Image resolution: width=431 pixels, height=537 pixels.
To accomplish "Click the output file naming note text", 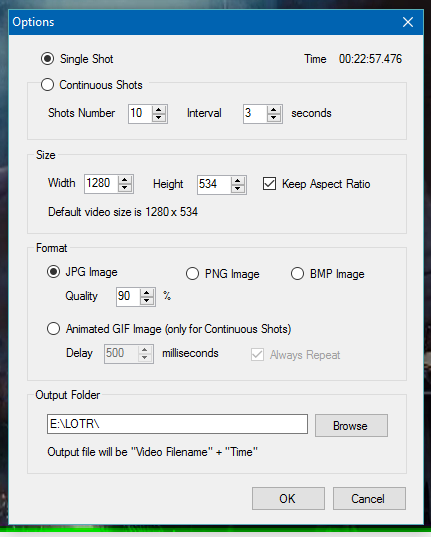I will [152, 452].
